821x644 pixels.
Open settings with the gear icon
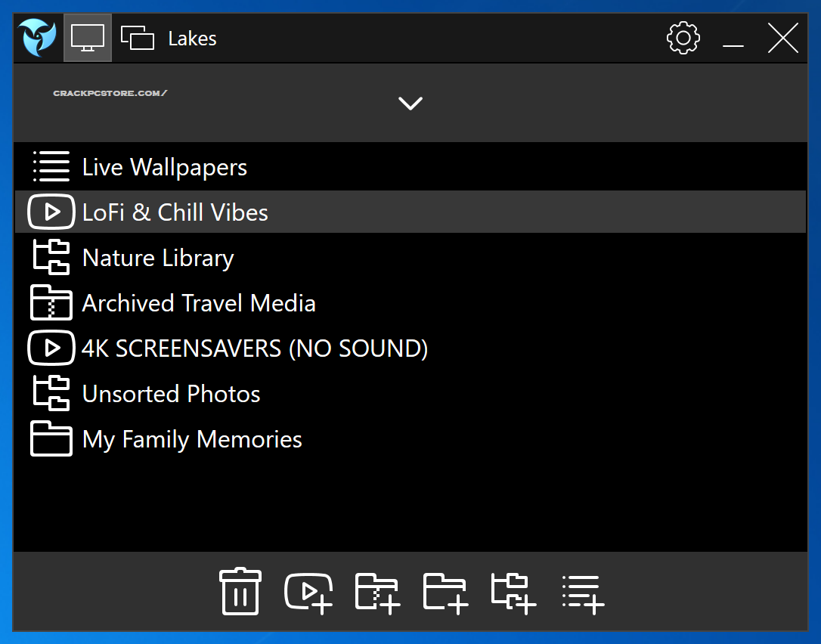coord(683,38)
